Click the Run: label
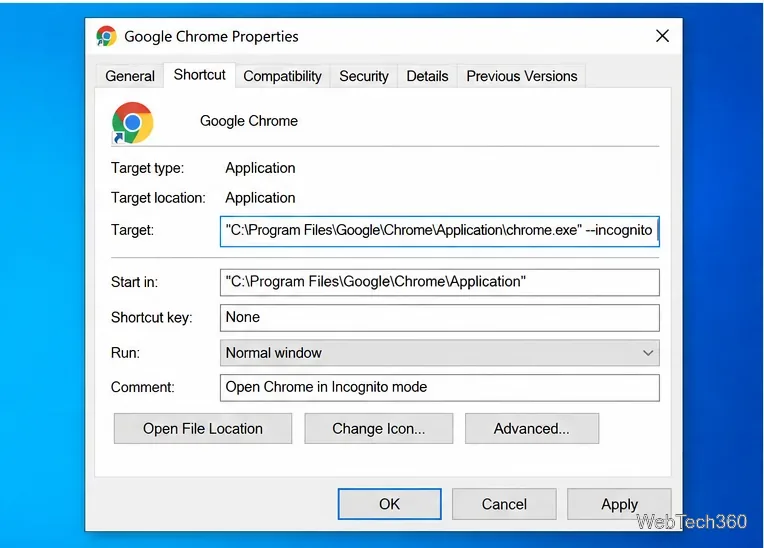Screen dimensions: 764x548 point(125,353)
